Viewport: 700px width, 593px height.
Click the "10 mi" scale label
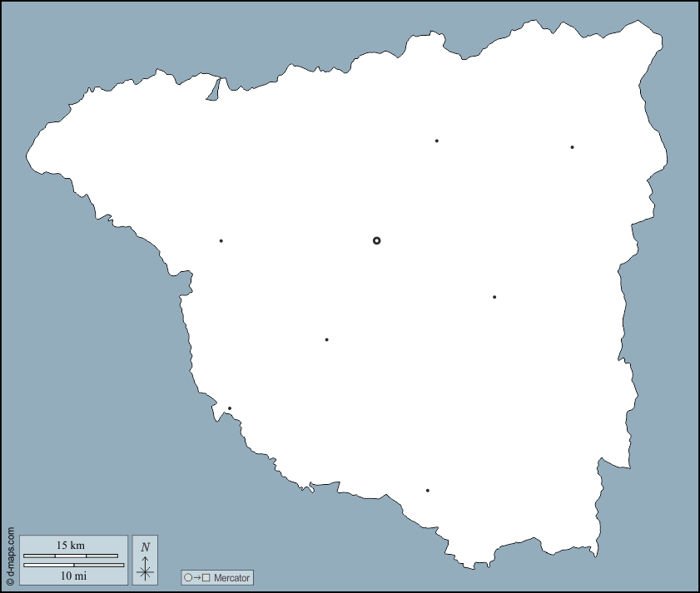(73, 576)
